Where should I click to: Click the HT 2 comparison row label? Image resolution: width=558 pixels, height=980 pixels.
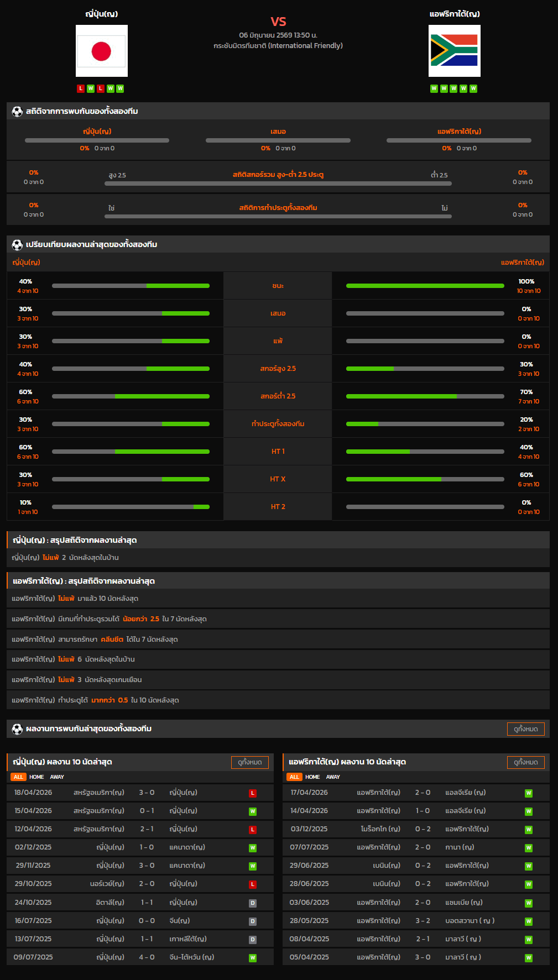click(x=278, y=507)
